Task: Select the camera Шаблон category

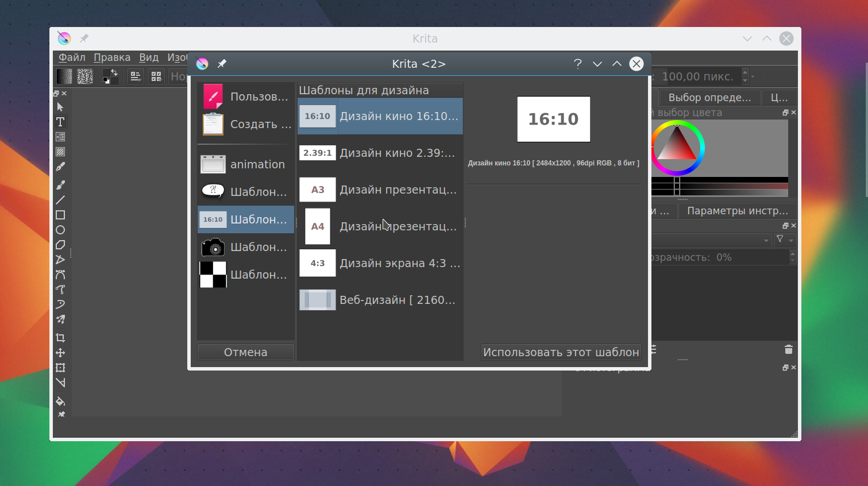Action: pyautogui.click(x=246, y=247)
